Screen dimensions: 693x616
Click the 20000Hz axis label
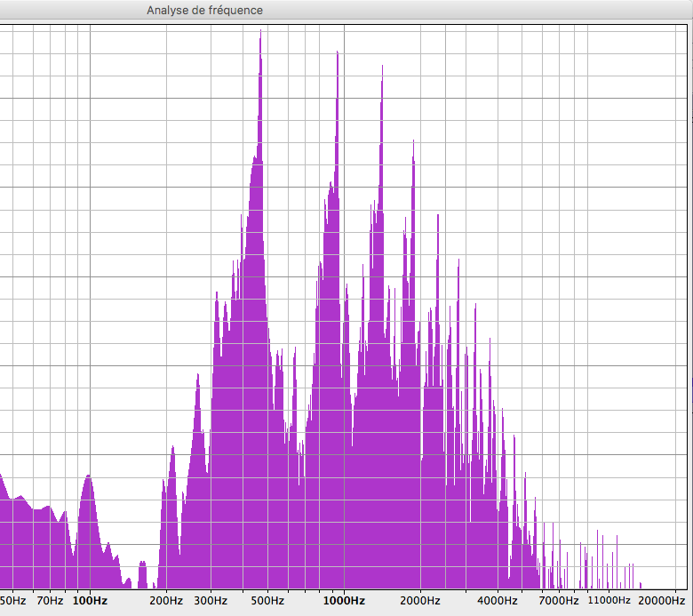click(x=662, y=601)
